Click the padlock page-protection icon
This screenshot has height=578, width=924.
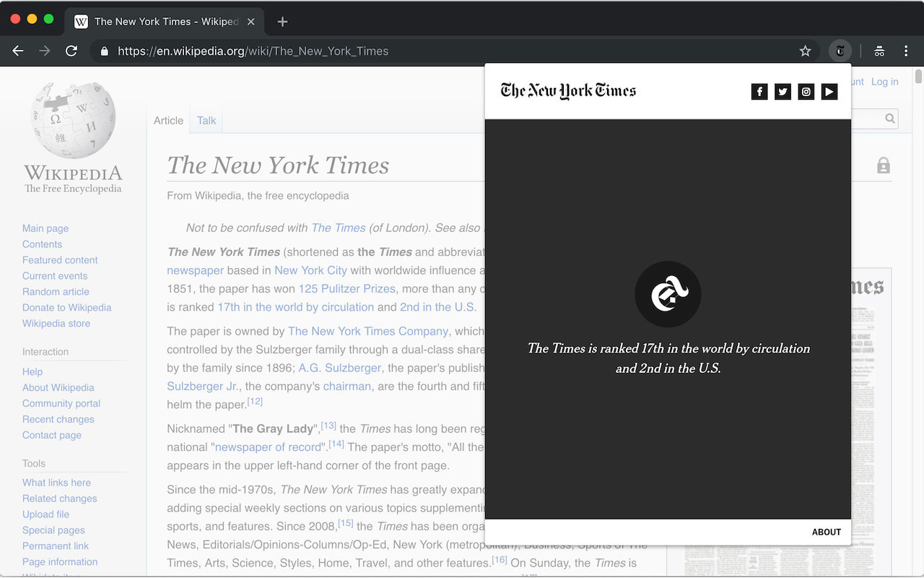883,165
